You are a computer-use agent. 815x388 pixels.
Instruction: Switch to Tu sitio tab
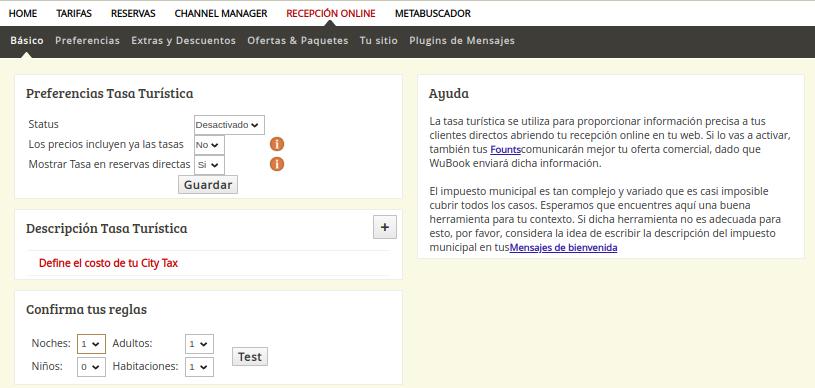point(379,41)
